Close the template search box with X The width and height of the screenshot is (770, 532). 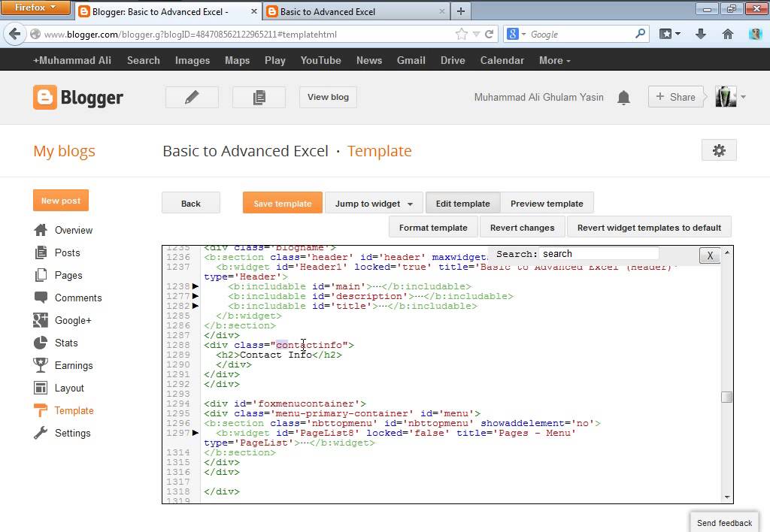point(710,255)
